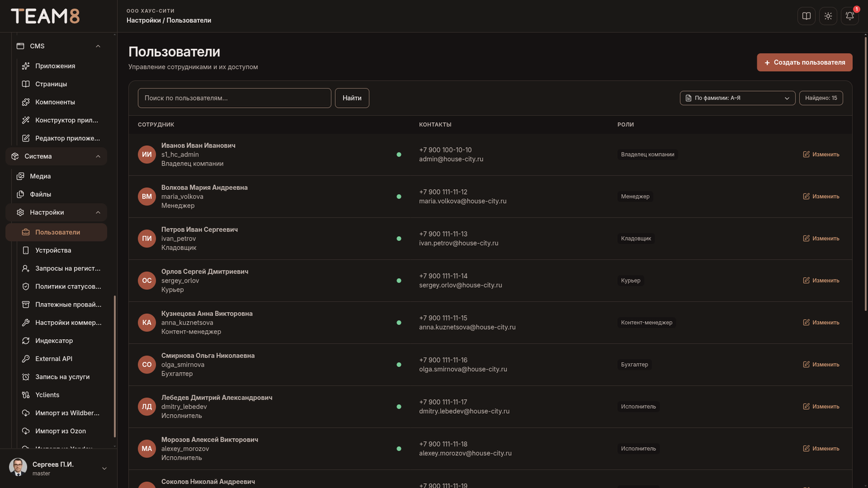
Task: Click Изменить for Смирнова Ольга Николаевна
Action: (x=821, y=364)
